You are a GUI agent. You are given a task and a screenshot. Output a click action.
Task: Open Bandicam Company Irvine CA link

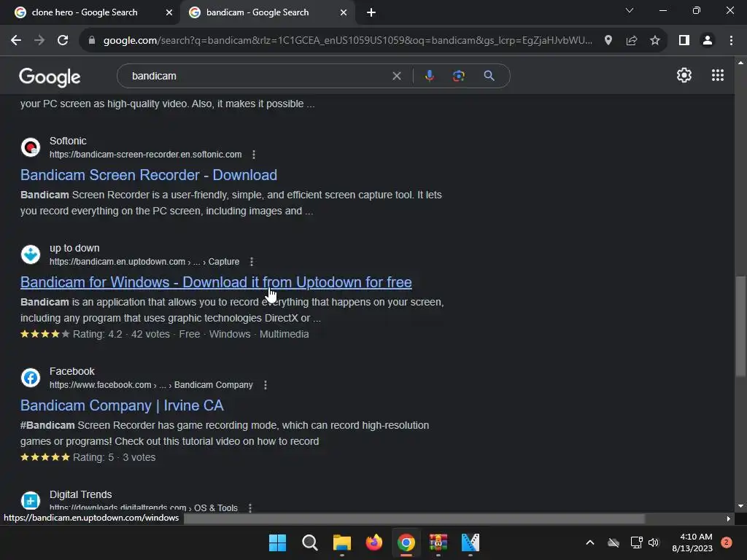pos(122,405)
